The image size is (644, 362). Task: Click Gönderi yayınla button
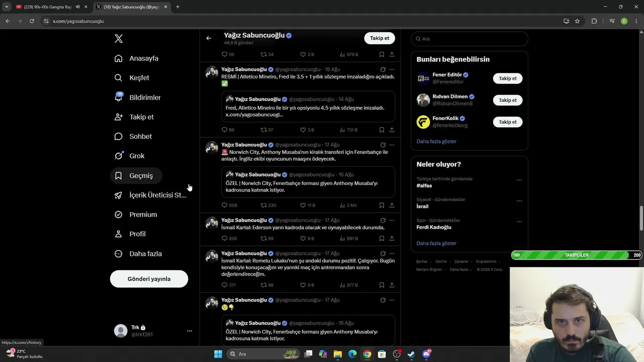(149, 279)
